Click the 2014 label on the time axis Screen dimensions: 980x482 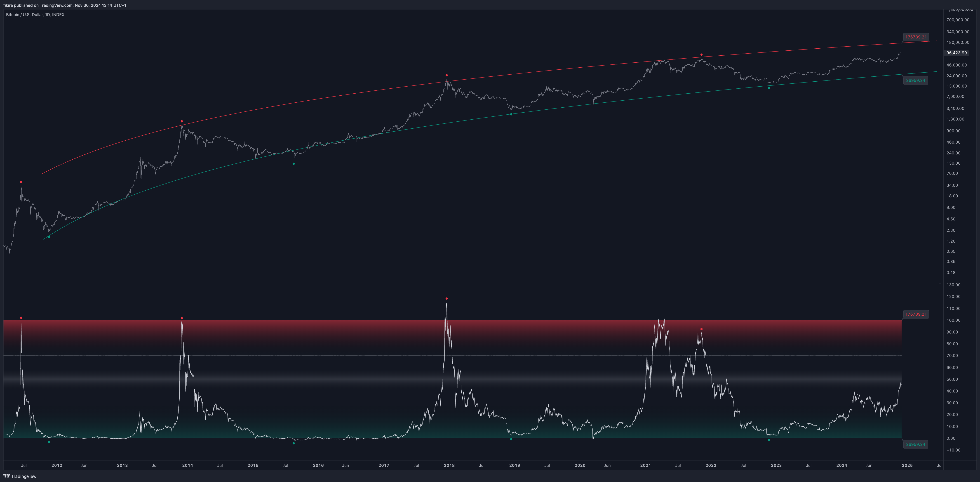click(x=188, y=465)
